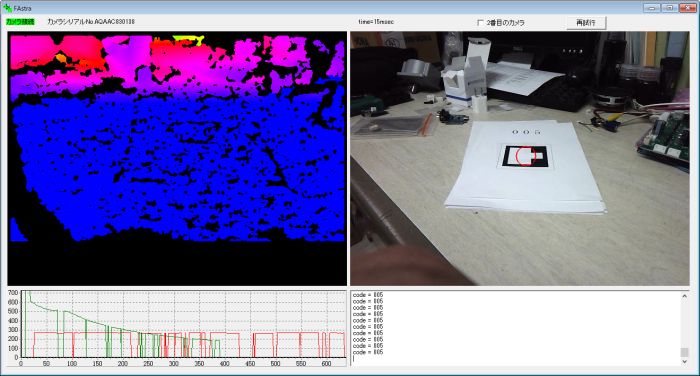Click the 再試行 retry button

click(x=586, y=22)
